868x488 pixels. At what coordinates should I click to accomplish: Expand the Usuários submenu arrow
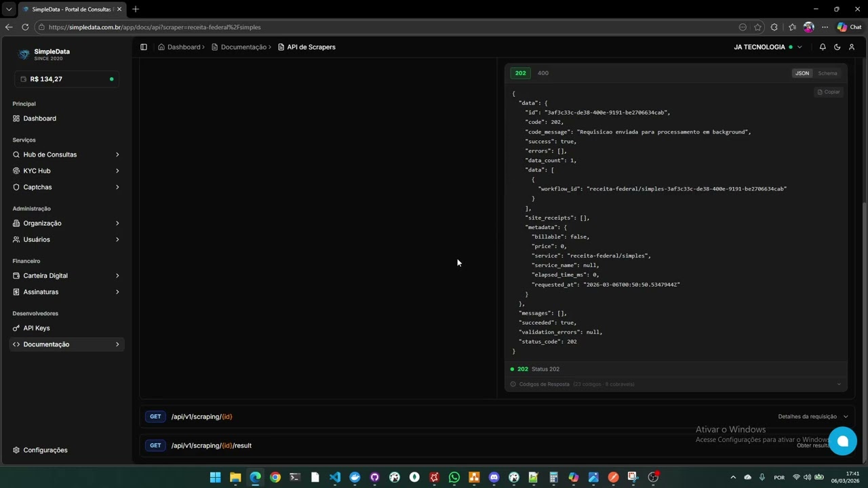pyautogui.click(x=117, y=239)
